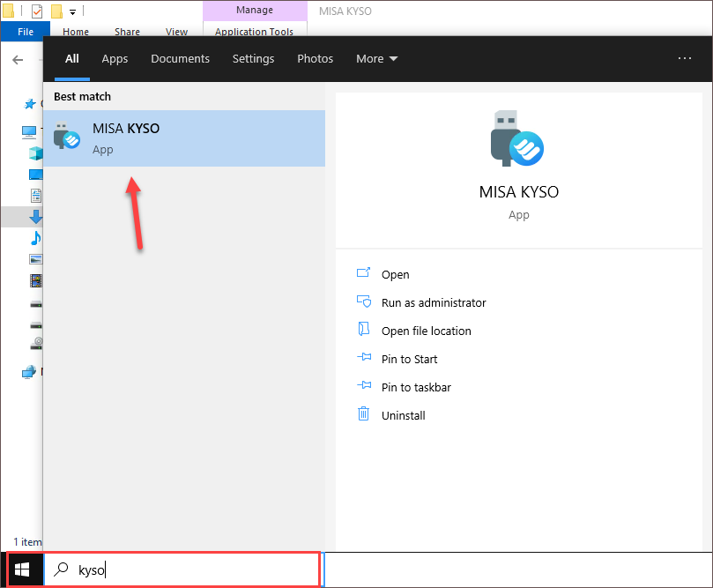Select Pictures icon in Explorer sidebar

(x=36, y=259)
